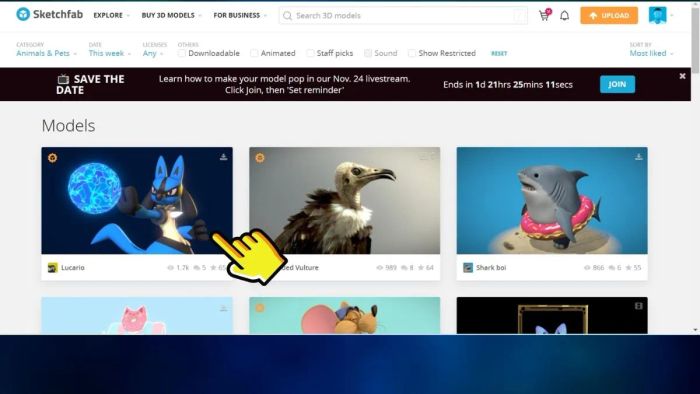The height and width of the screenshot is (394, 700).
Task: Click the staff pick badge on Lucario card
Action: coord(52,158)
